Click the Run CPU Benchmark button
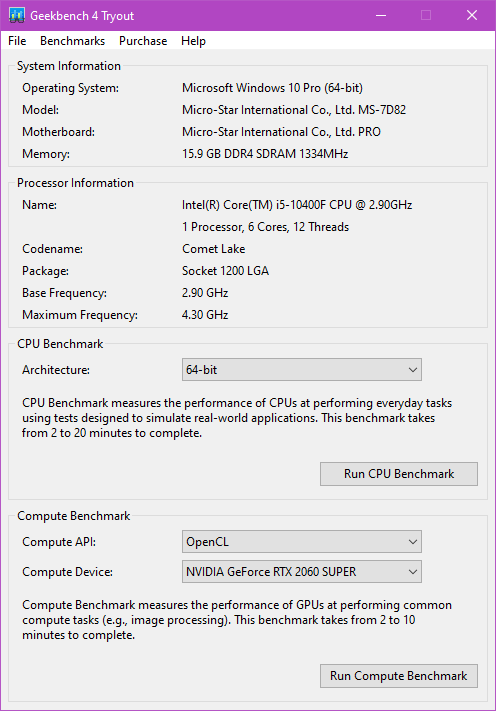The height and width of the screenshot is (711, 496). pos(399,474)
